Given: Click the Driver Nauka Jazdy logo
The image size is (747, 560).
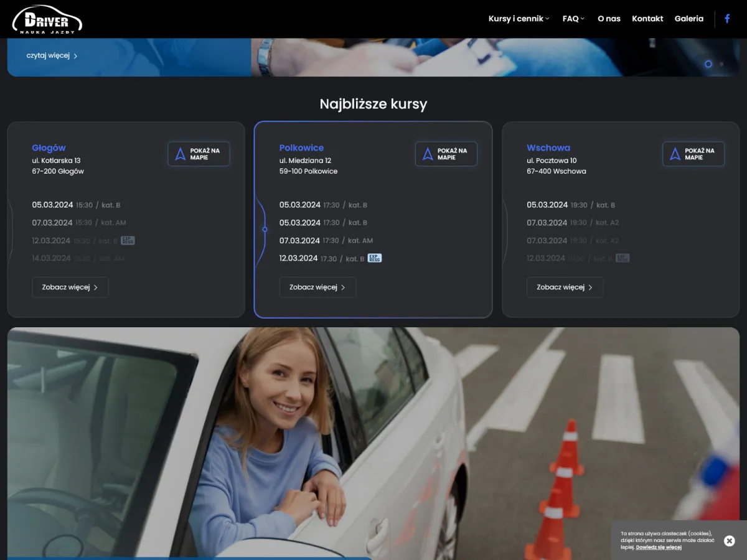Looking at the screenshot, I should (x=47, y=19).
